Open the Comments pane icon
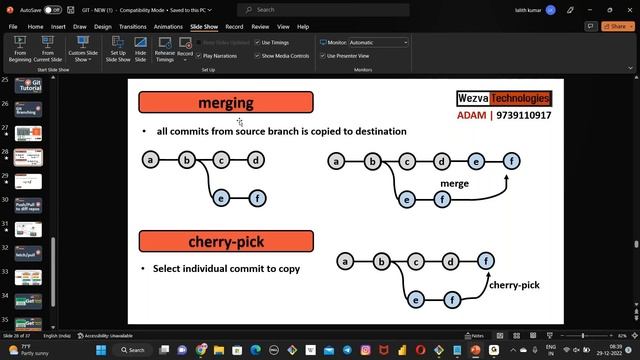Viewport: 640px width, 360px height. (x=590, y=27)
